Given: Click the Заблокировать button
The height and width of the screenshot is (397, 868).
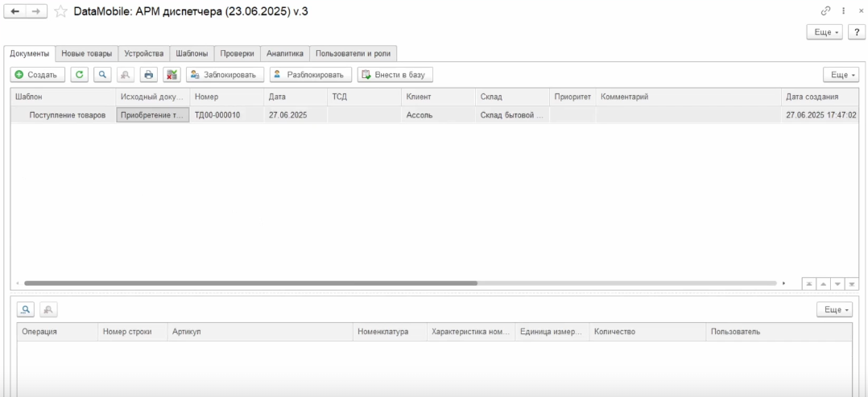Looking at the screenshot, I should [225, 75].
